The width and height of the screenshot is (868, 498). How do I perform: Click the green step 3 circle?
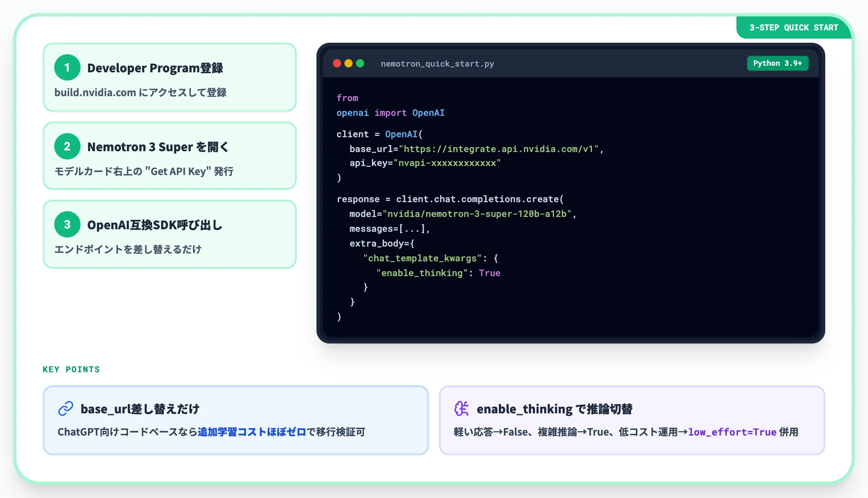click(67, 224)
